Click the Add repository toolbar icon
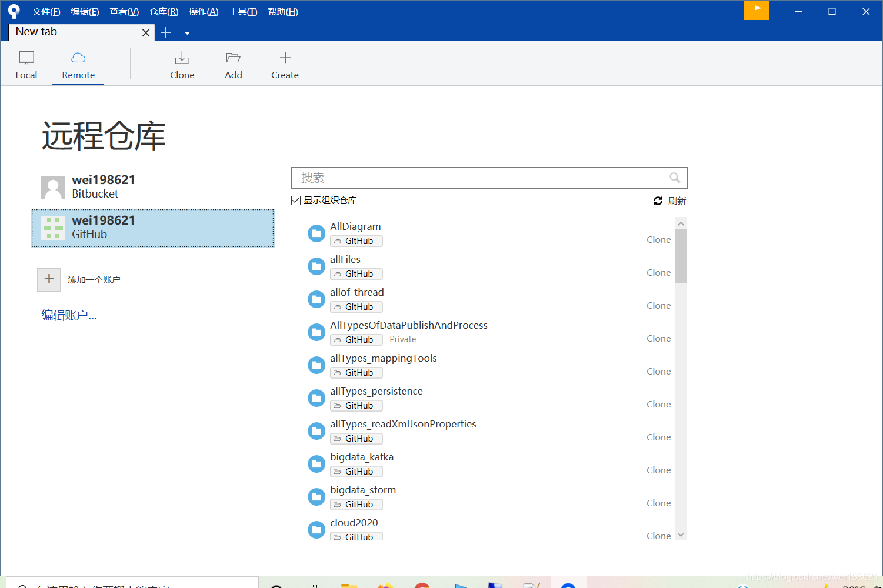Screen dimensions: 883x588 click(x=234, y=58)
